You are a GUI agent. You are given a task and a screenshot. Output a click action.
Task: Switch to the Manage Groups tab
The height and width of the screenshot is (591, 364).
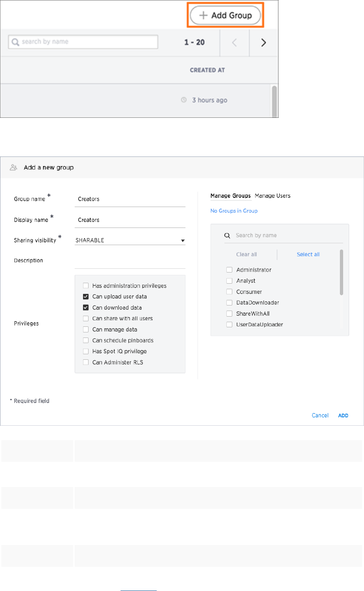(x=230, y=196)
